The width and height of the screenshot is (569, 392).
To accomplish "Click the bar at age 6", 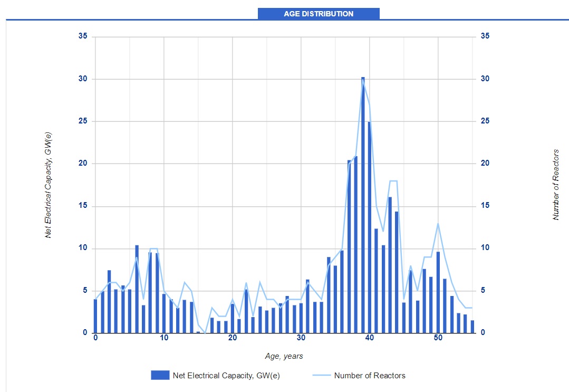I will [x=137, y=289].
